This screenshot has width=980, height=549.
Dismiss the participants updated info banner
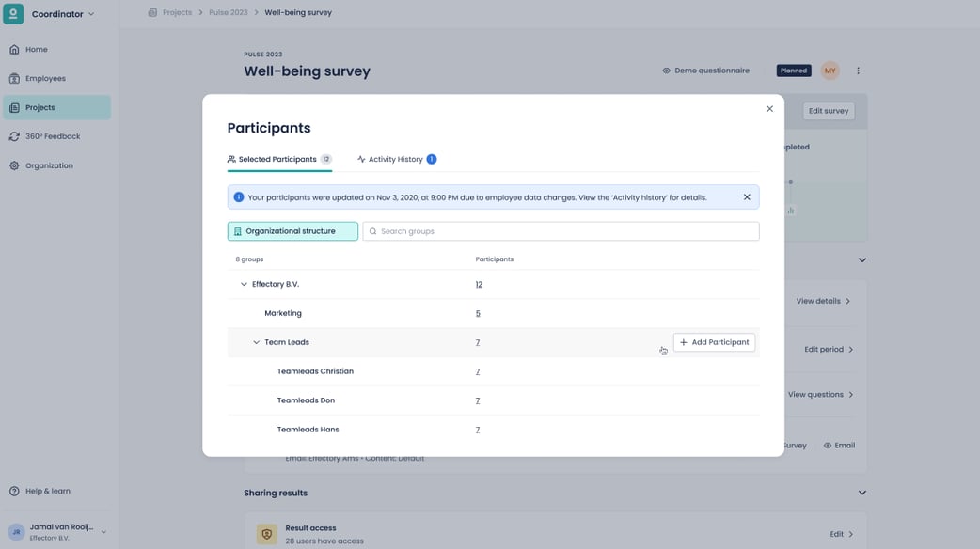tap(747, 197)
